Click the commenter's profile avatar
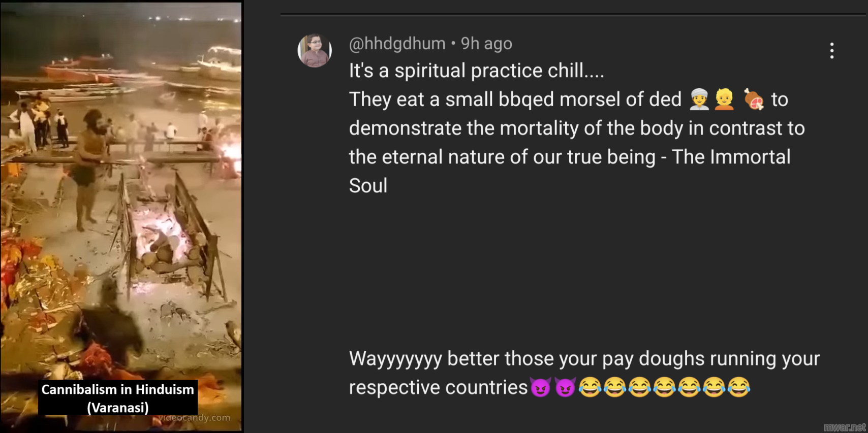 click(x=315, y=51)
